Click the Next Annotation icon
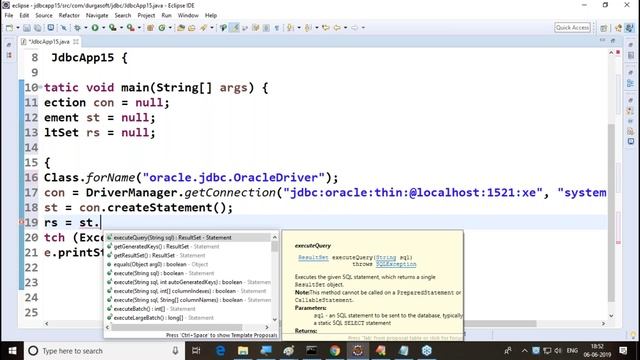Screen dimensions: 640x360 point(290,28)
